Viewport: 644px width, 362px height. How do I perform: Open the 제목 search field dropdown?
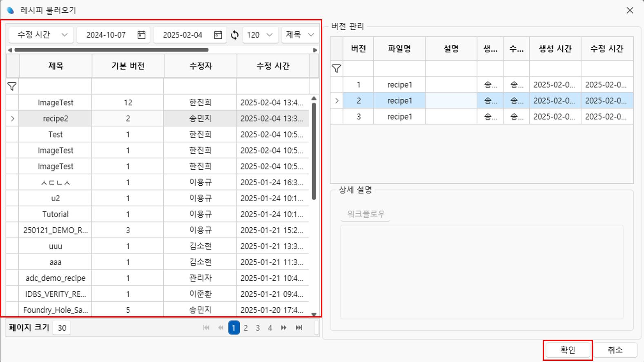(300, 35)
